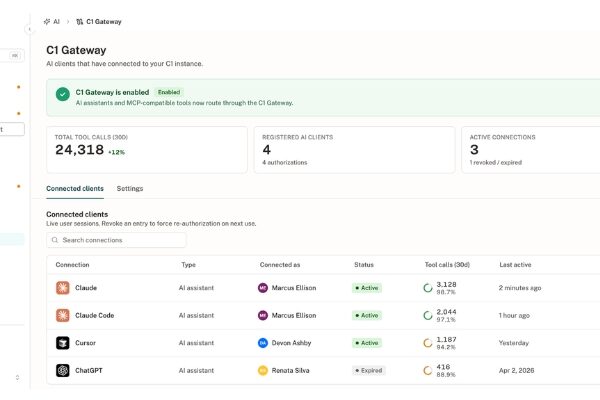This screenshot has width=600, height=400.
Task: Click the 1,187 tool calls value
Action: pos(446,340)
